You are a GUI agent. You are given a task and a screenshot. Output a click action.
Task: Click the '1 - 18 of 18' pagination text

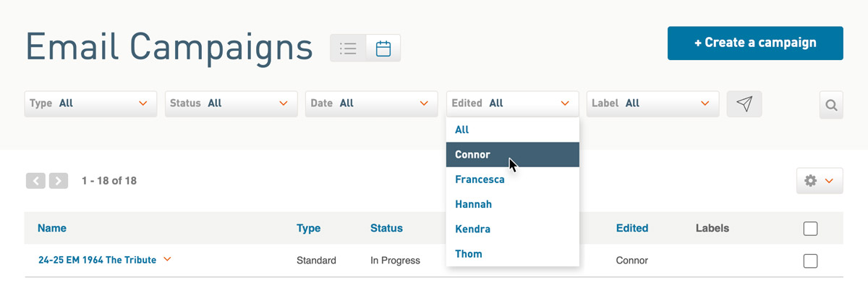click(109, 181)
